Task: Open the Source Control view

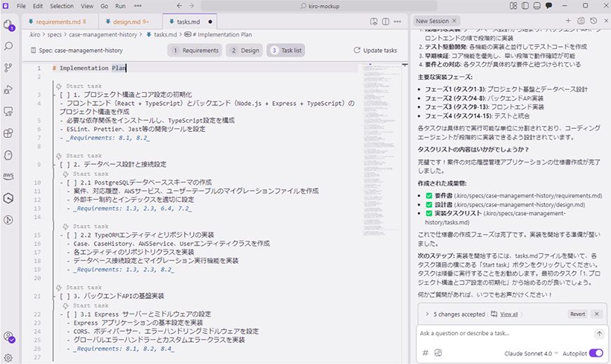Action: click(x=8, y=68)
